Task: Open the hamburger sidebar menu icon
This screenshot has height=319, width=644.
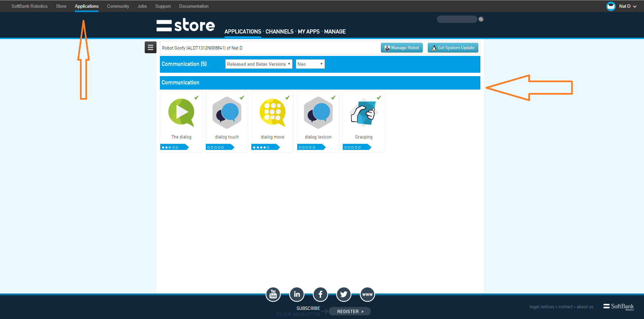Action: click(x=150, y=47)
